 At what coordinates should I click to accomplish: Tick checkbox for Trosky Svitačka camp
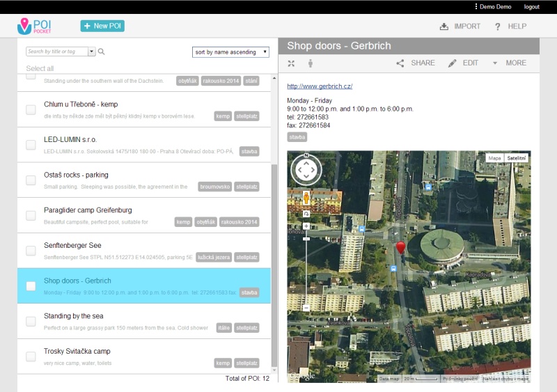pos(31,356)
